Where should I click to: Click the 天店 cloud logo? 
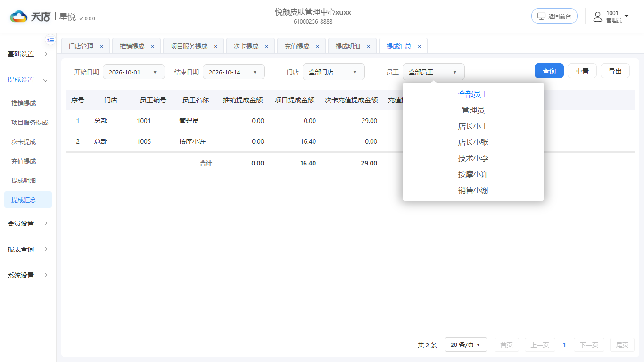[x=19, y=16]
